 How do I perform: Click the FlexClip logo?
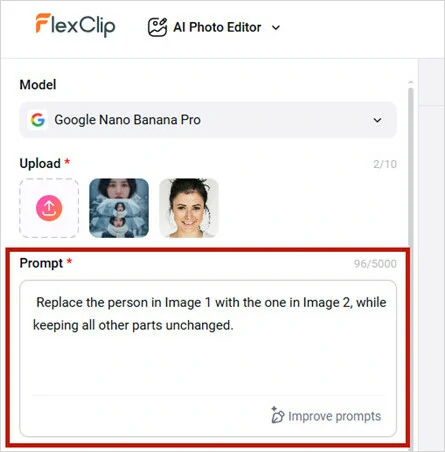75,25
